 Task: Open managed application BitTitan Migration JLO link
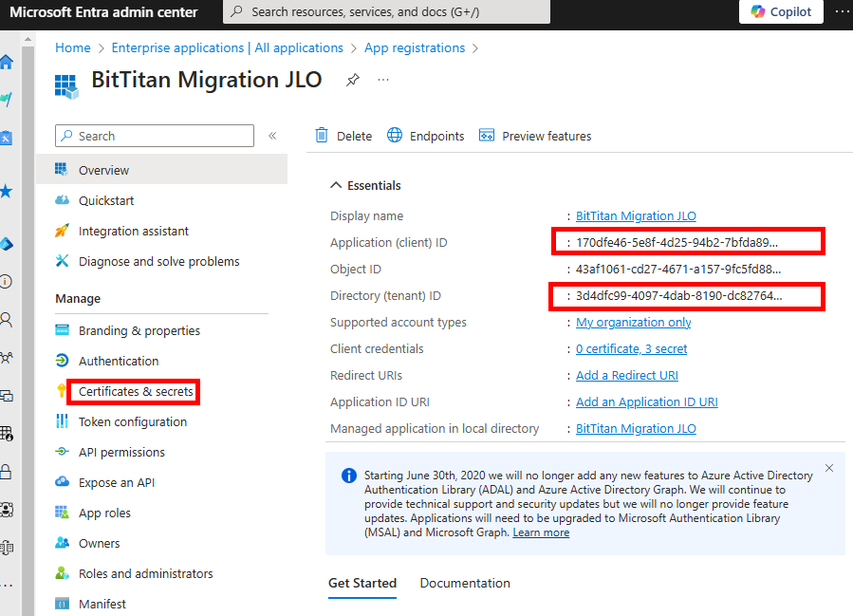tap(636, 429)
